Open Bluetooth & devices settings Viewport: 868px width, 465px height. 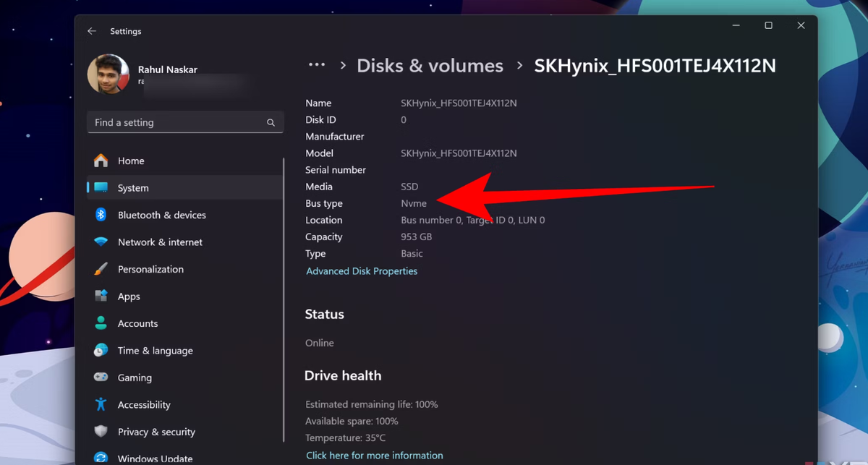tap(184, 215)
